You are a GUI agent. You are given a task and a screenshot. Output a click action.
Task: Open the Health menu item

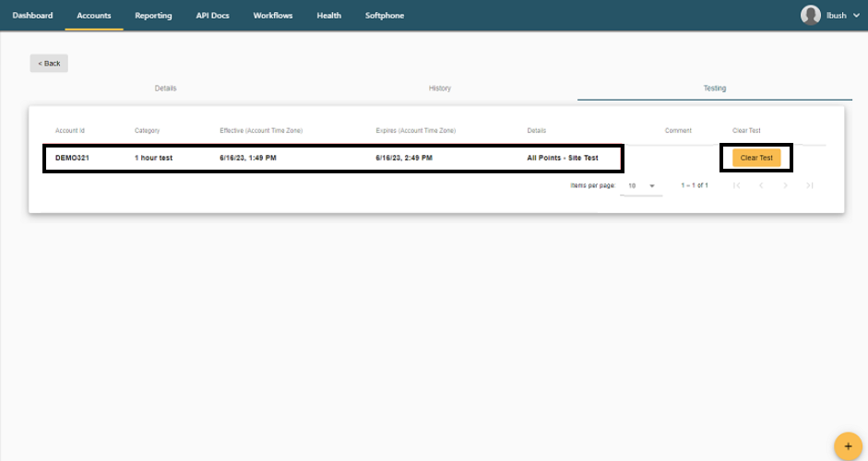pyautogui.click(x=328, y=16)
